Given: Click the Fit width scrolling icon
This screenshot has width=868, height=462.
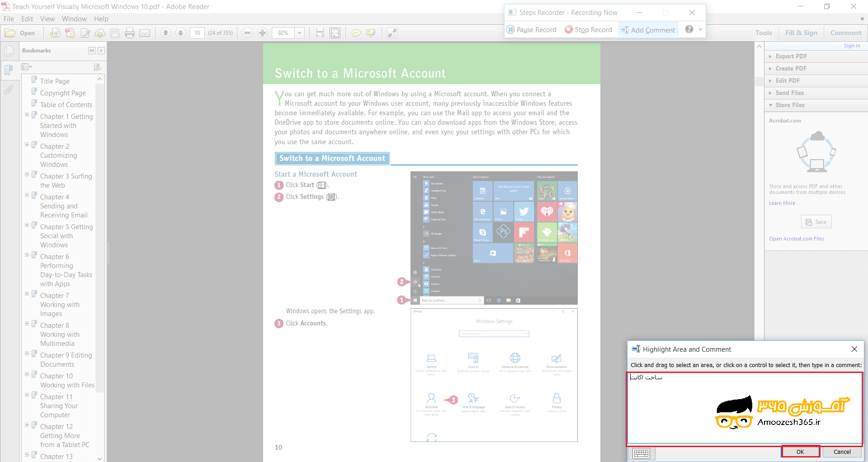Looking at the screenshot, I should coord(320,33).
